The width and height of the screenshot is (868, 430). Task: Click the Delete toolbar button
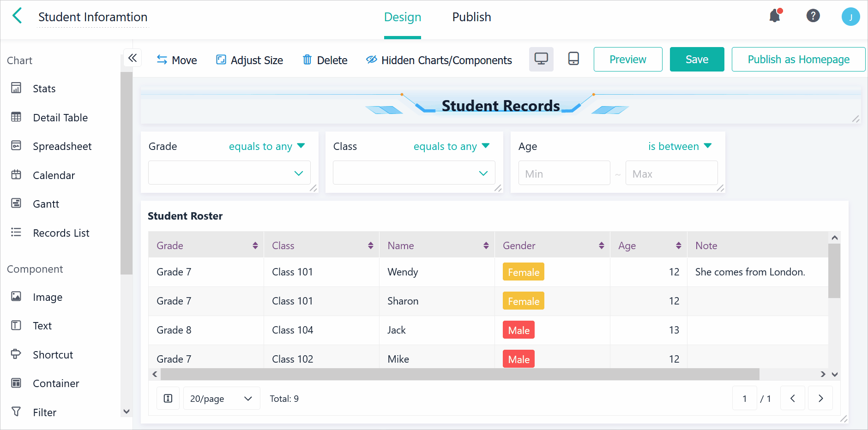point(325,60)
